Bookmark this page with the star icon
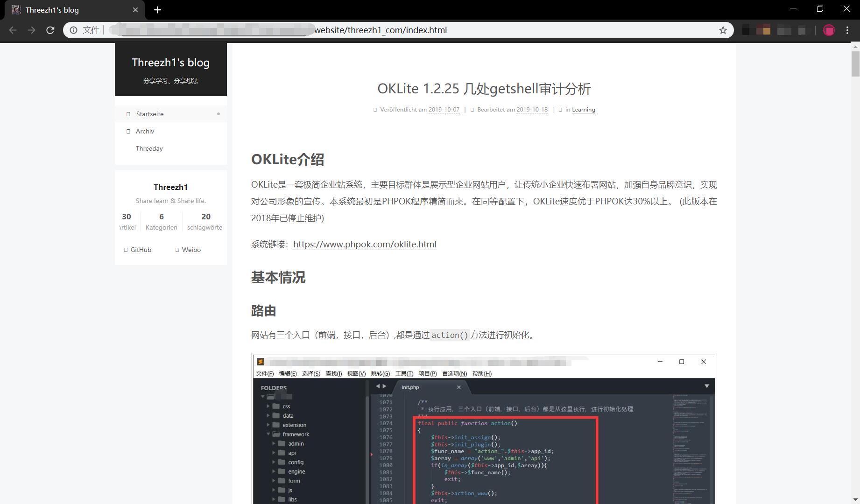860x504 pixels. (723, 30)
